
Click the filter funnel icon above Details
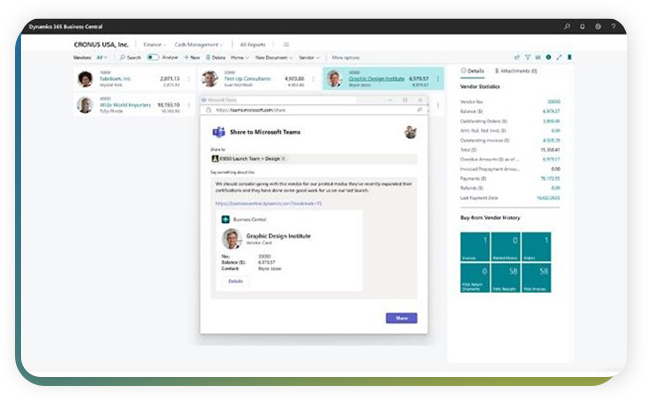click(528, 58)
